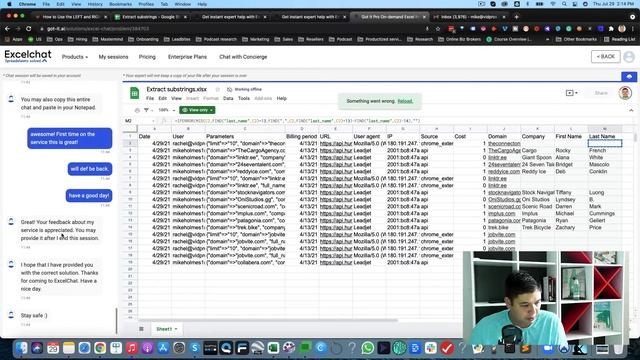640x360 pixels.
Task: Click the 'have a good day!' chat message
Action: pyautogui.click(x=89, y=196)
